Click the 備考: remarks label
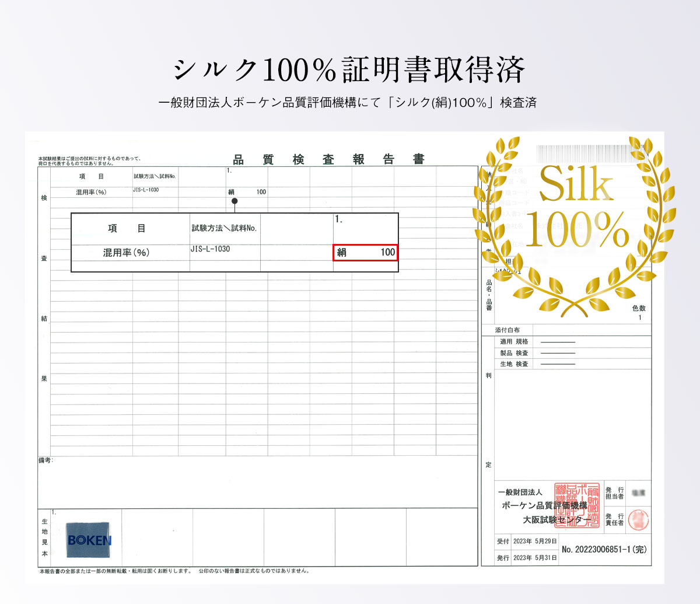Screen dimensions: 700x604 [x=45, y=460]
